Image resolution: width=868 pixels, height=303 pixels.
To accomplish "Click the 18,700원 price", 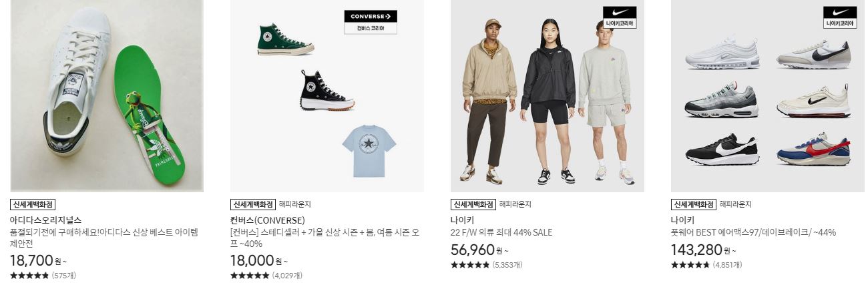I will (x=39, y=260).
